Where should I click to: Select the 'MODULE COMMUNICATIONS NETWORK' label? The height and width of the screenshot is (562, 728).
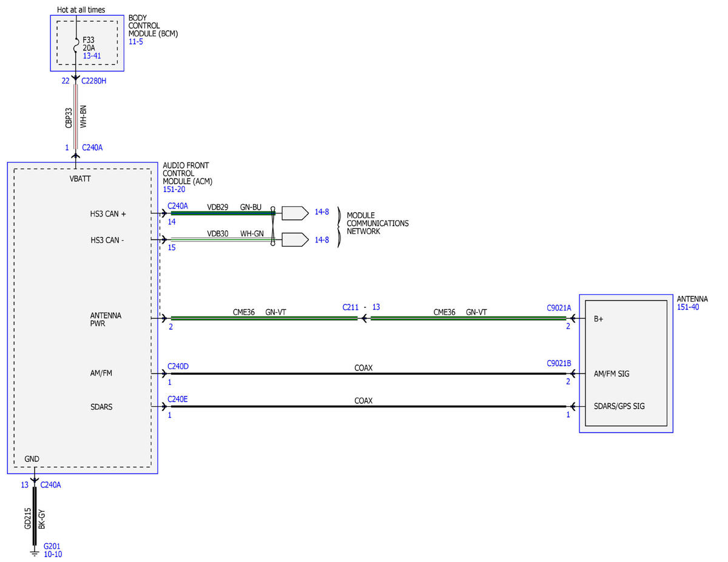(x=377, y=223)
